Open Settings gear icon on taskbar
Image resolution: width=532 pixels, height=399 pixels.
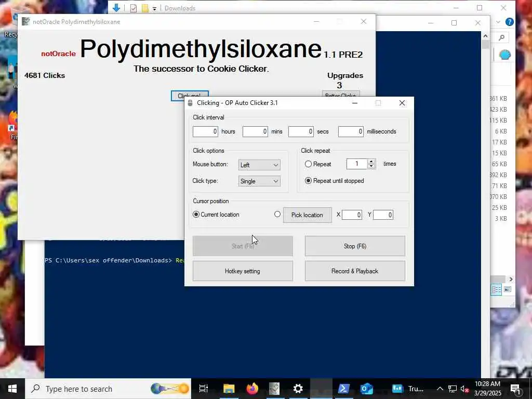click(298, 389)
